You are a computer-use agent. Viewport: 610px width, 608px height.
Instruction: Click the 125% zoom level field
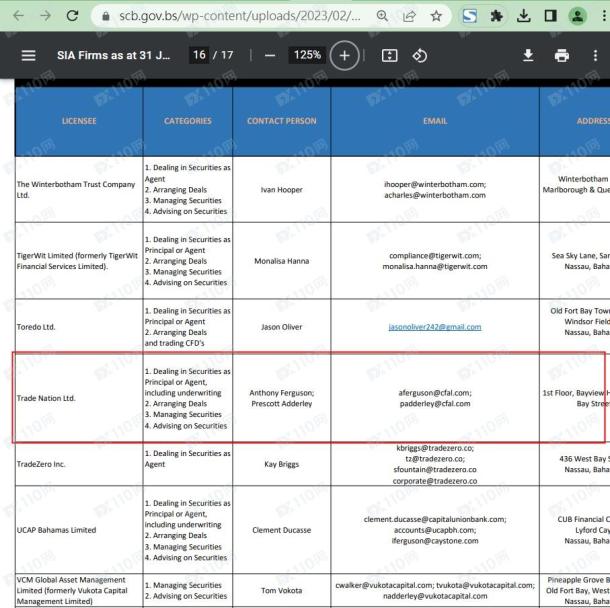(x=307, y=55)
